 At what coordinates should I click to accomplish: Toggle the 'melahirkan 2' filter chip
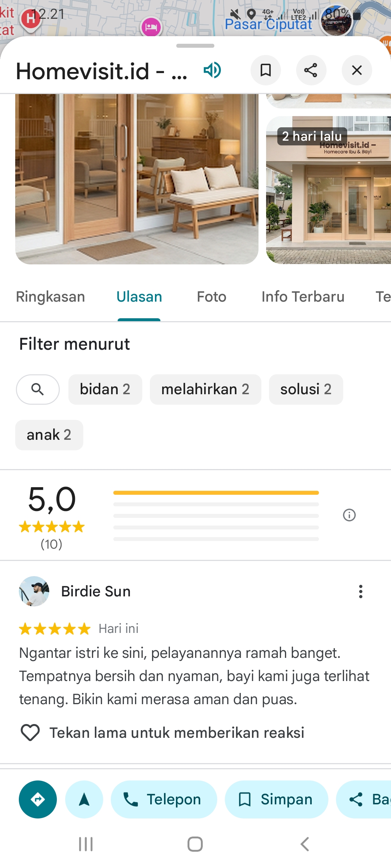(205, 390)
